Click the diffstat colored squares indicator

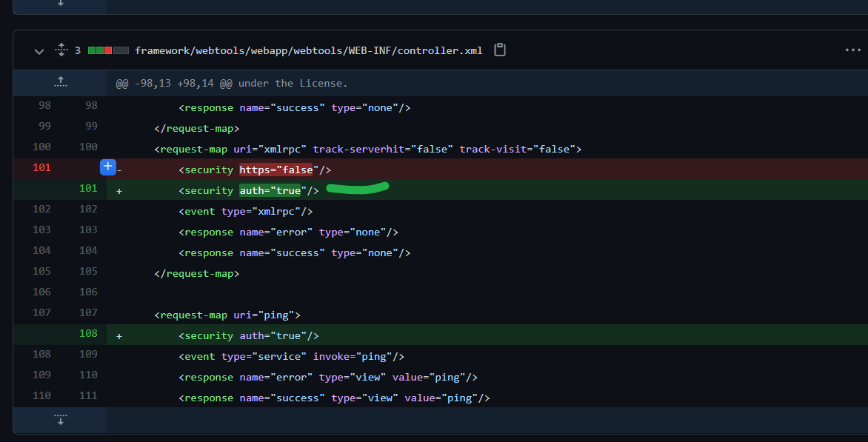tap(108, 50)
